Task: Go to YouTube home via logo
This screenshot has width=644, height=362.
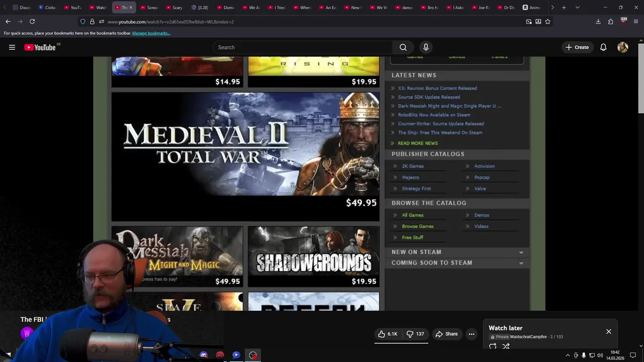Action: point(40,47)
